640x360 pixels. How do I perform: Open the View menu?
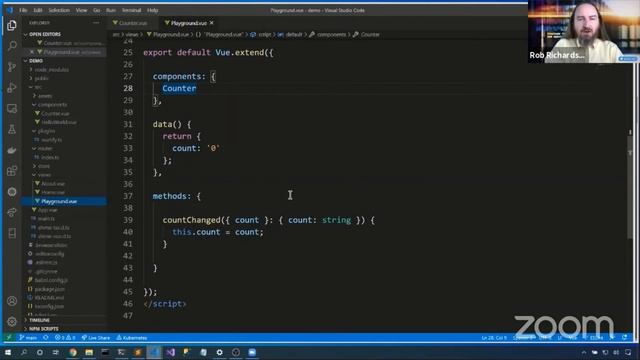81,10
